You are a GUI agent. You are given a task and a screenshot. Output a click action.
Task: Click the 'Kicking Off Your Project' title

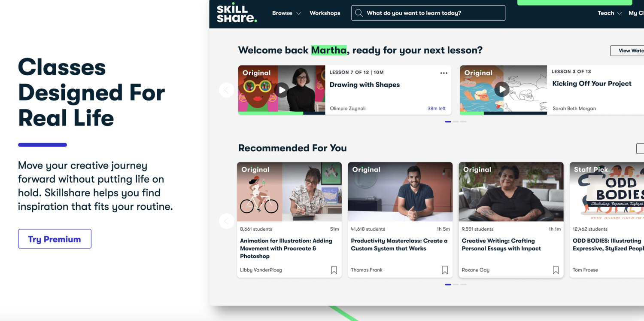pyautogui.click(x=592, y=83)
